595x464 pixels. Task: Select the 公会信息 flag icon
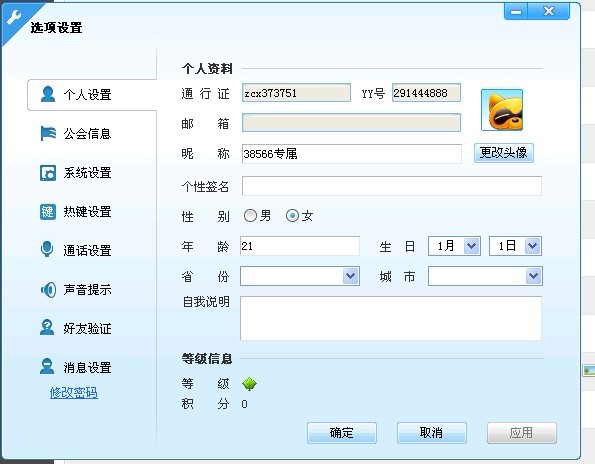point(48,133)
